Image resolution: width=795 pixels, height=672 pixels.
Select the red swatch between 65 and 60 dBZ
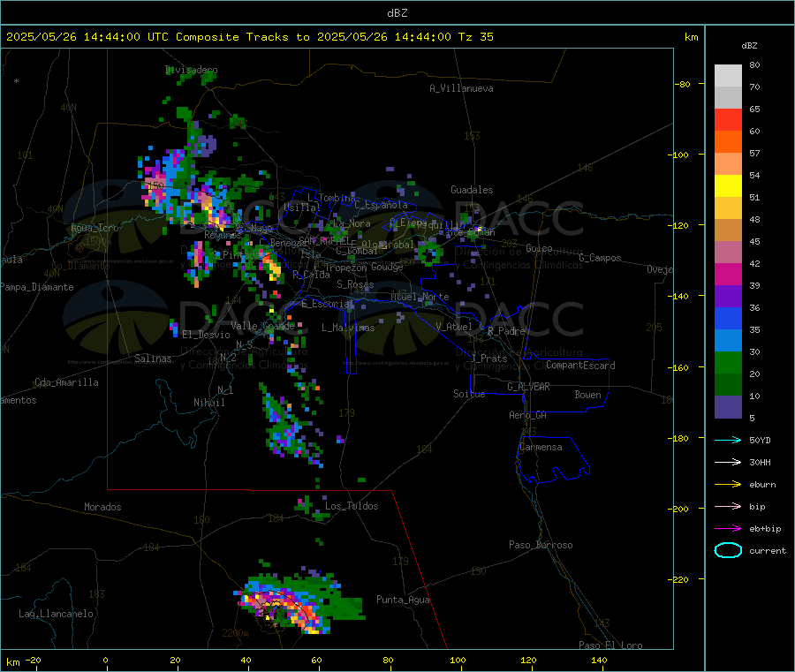(x=728, y=119)
